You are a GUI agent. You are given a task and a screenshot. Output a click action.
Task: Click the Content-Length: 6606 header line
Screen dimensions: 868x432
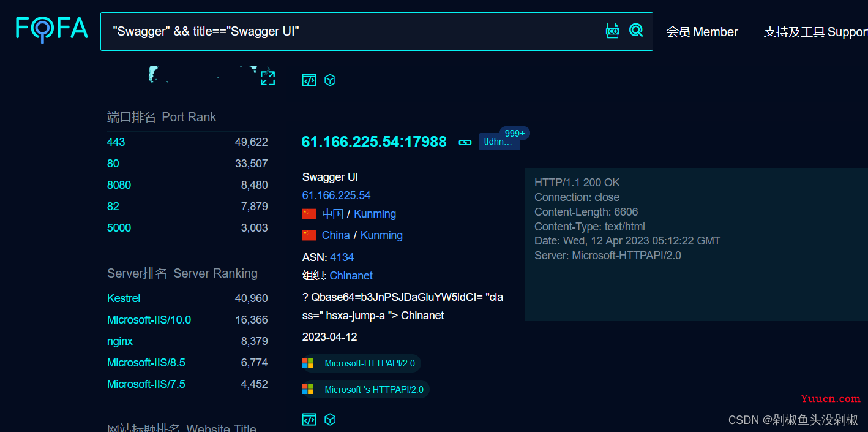pos(586,212)
